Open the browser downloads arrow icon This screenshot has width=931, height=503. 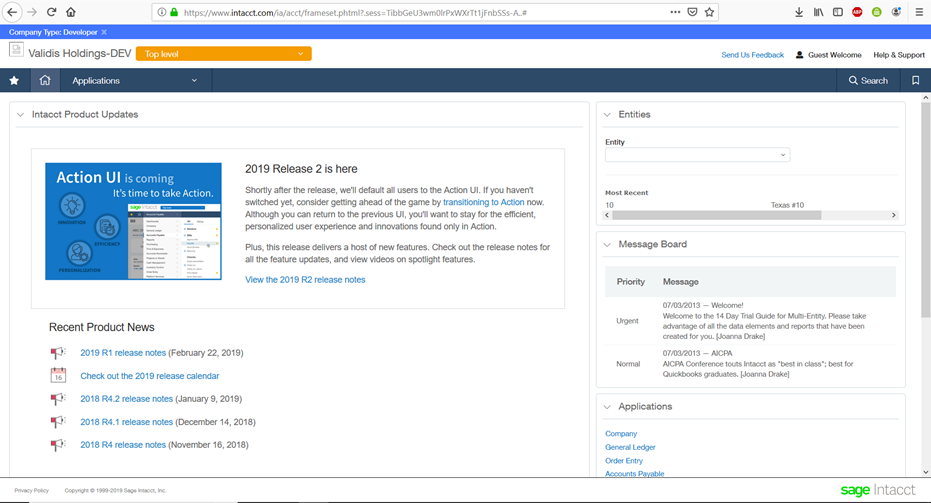(x=799, y=12)
